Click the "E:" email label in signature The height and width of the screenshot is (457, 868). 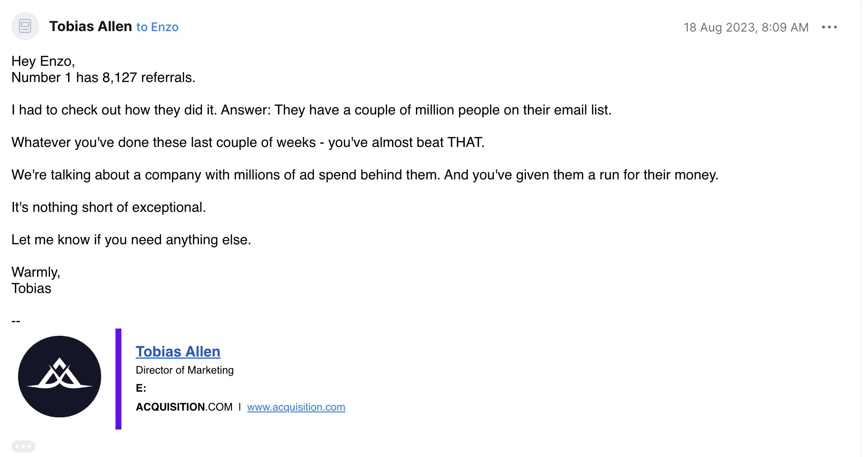141,388
